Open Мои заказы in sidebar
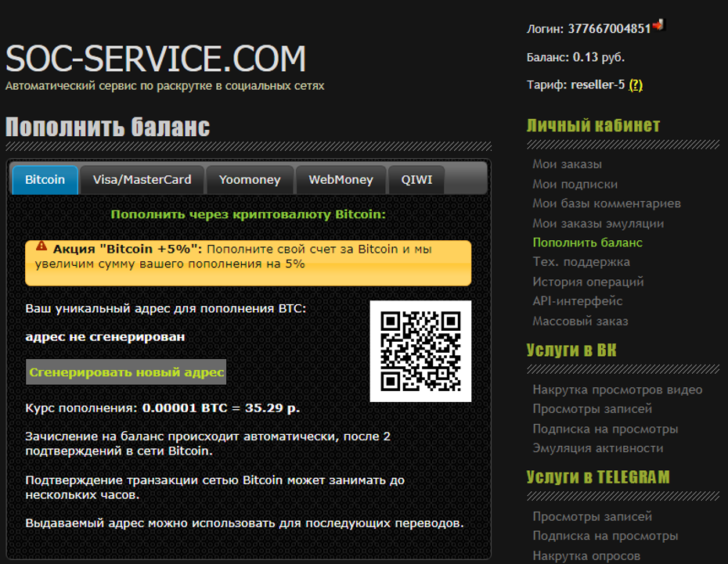 click(567, 164)
